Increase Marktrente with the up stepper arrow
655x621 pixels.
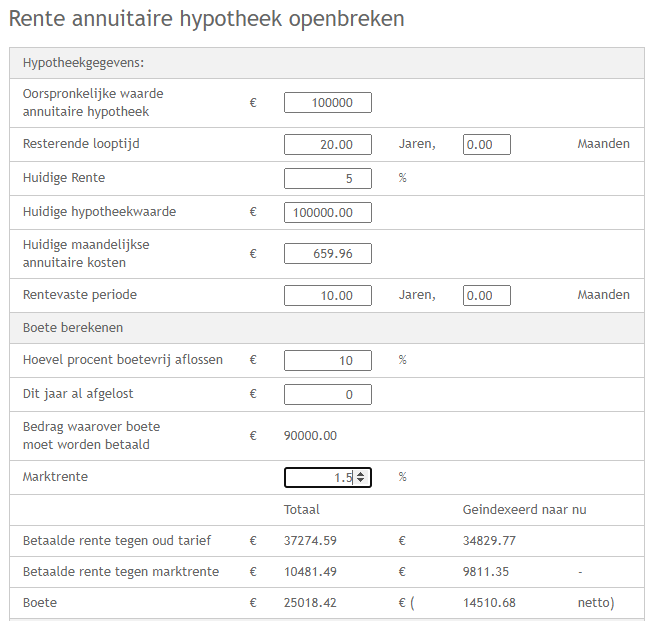pyautogui.click(x=361, y=474)
